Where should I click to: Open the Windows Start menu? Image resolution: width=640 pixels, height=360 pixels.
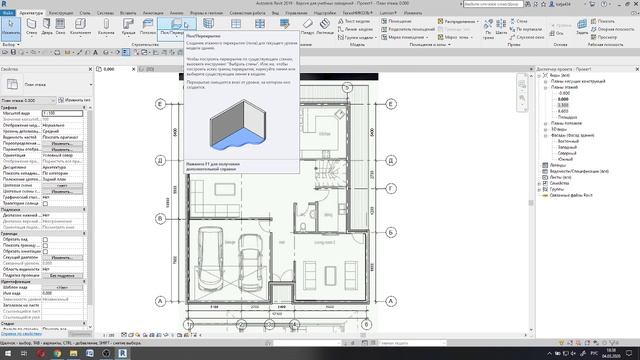click(8, 353)
